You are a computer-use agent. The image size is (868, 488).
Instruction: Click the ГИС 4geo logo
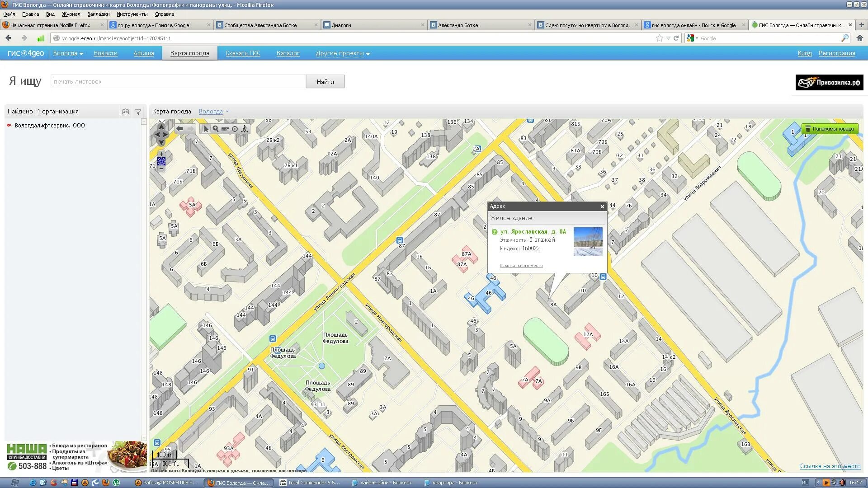click(x=26, y=53)
